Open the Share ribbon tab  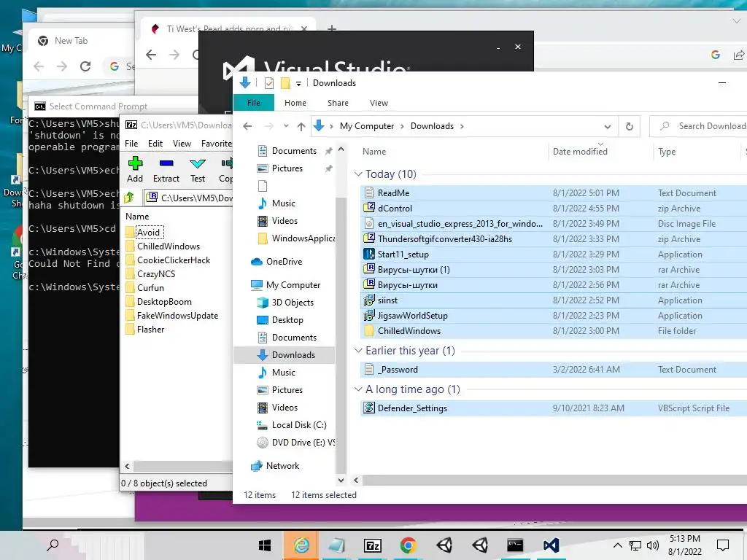(x=338, y=103)
